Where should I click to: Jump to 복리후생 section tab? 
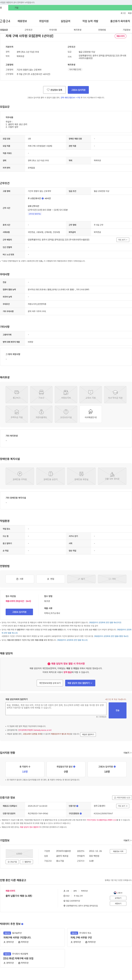click(77, 30)
